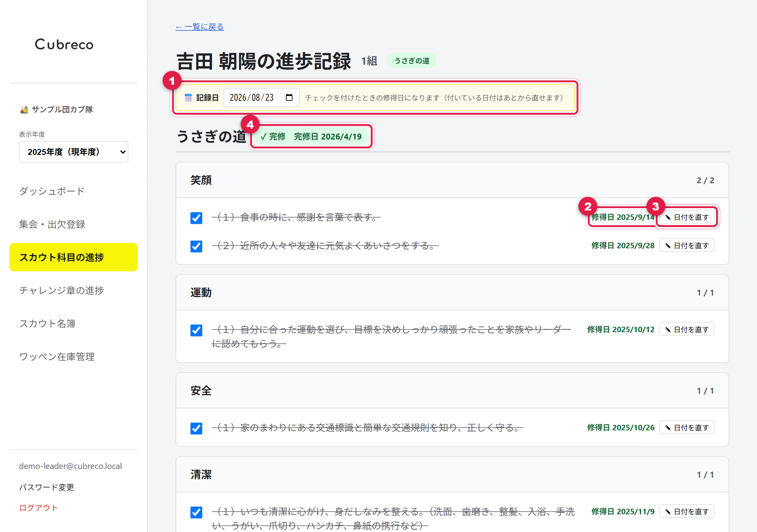Click the 安全 section header
This screenshot has width=757, height=532.
pyautogui.click(x=452, y=391)
